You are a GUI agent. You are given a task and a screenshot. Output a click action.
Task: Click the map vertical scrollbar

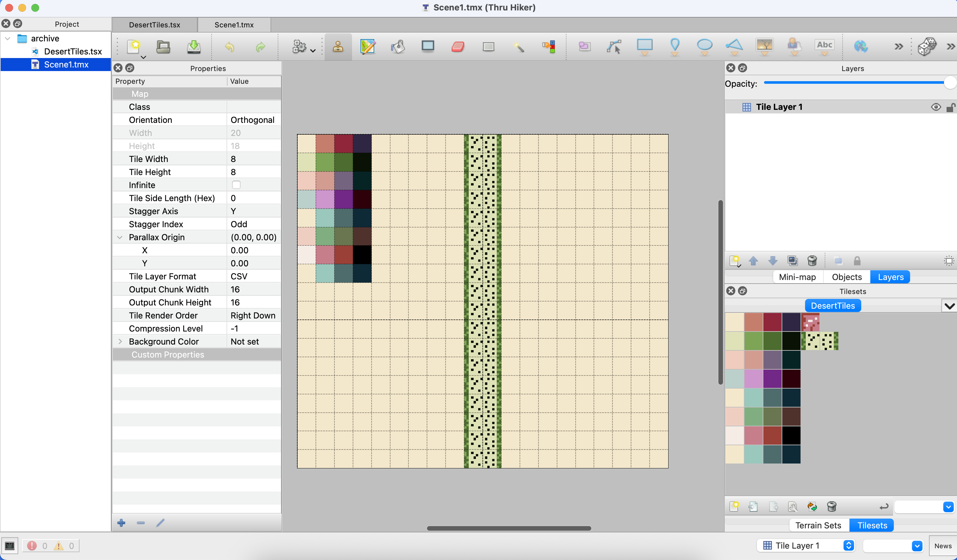[720, 292]
